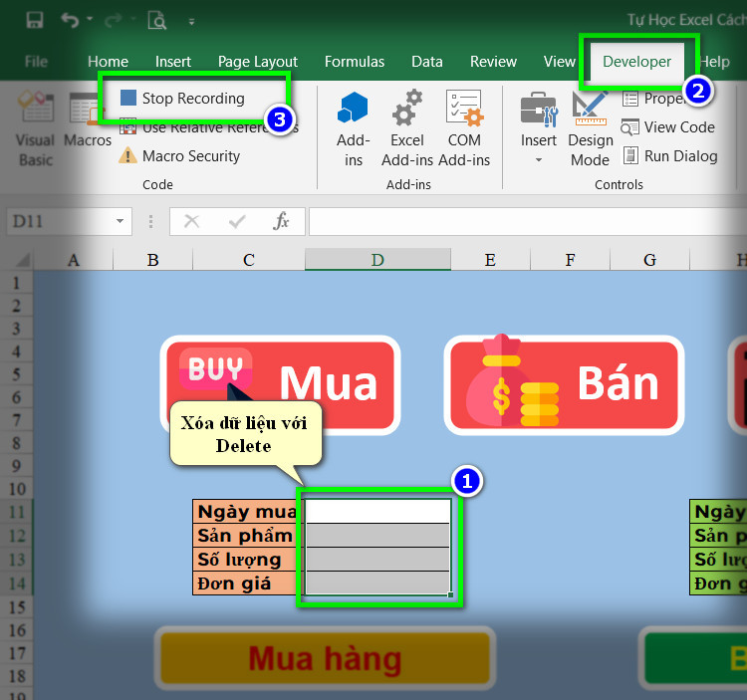Image resolution: width=747 pixels, height=700 pixels.
Task: Select column C header
Action: point(249,260)
